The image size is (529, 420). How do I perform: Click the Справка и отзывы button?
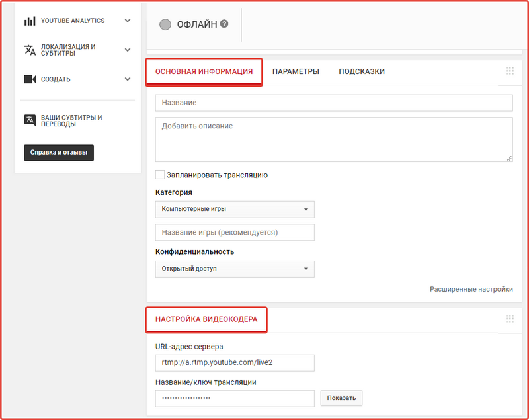tap(59, 153)
